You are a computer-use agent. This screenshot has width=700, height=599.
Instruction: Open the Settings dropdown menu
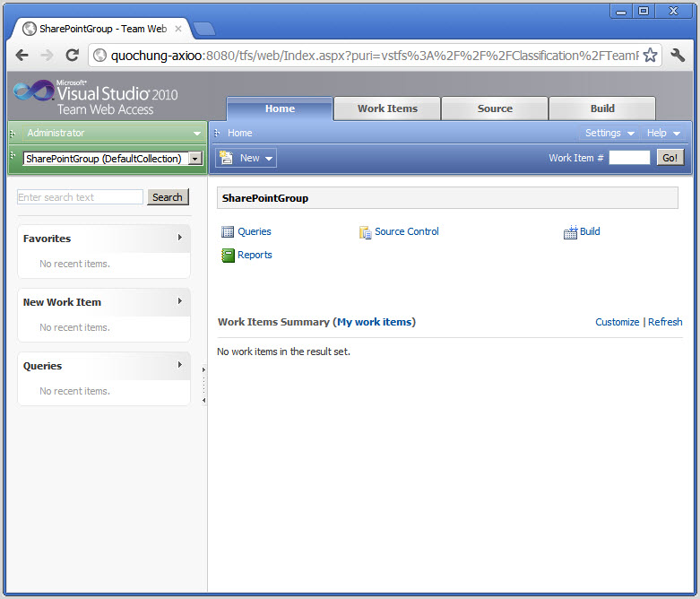point(609,133)
